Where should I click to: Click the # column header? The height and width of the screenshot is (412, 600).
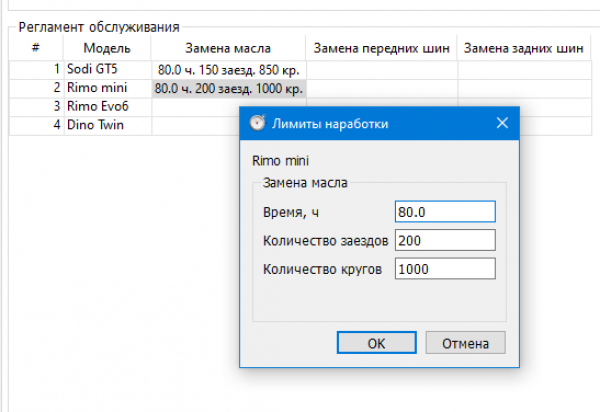[36, 48]
